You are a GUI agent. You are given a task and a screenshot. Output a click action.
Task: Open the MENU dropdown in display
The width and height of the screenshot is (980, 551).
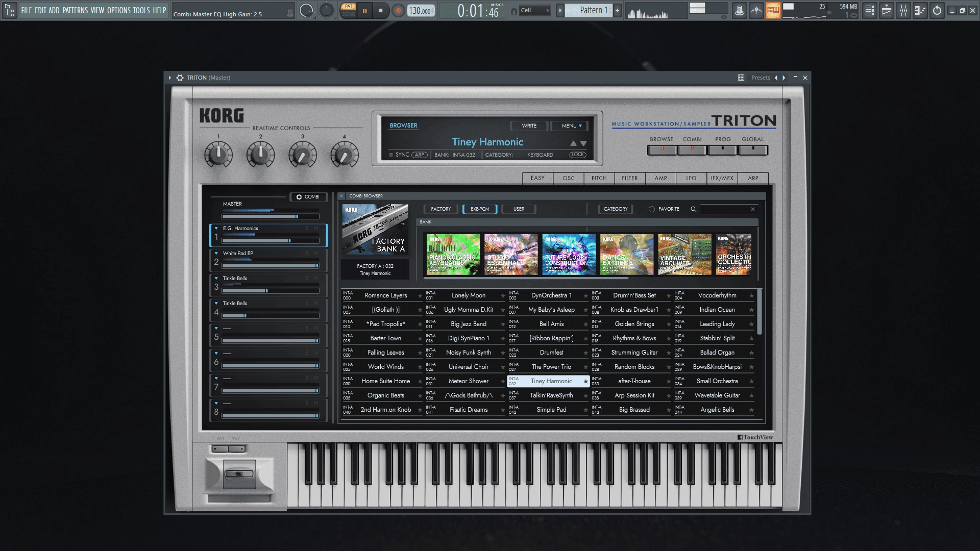pos(569,126)
